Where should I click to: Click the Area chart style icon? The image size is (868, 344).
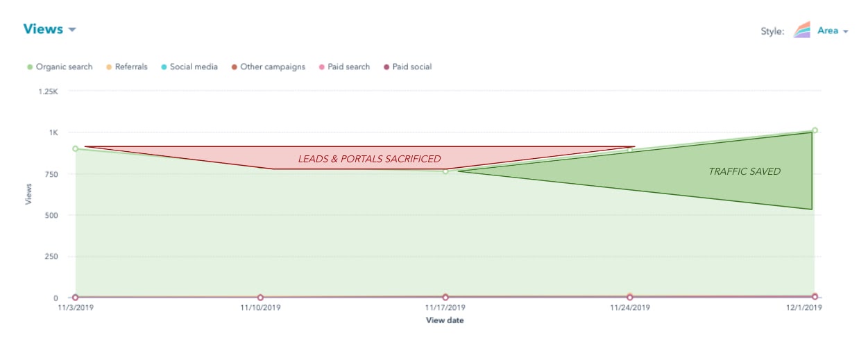(x=802, y=31)
